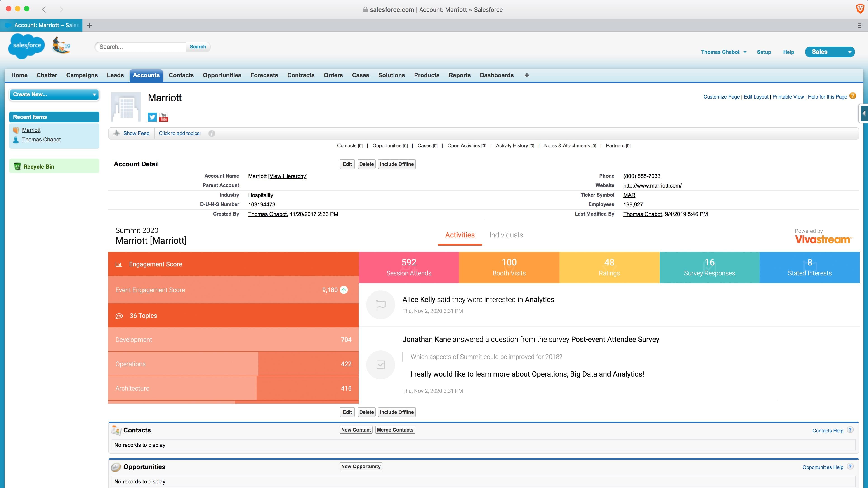Click the 48 Ratings tile
The image size is (868, 488).
tap(610, 267)
